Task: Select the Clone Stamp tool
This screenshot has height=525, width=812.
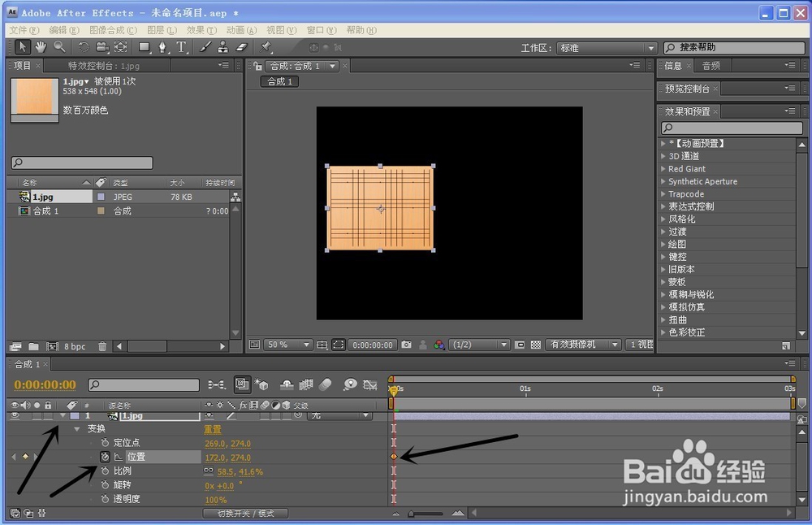Action: [x=222, y=47]
